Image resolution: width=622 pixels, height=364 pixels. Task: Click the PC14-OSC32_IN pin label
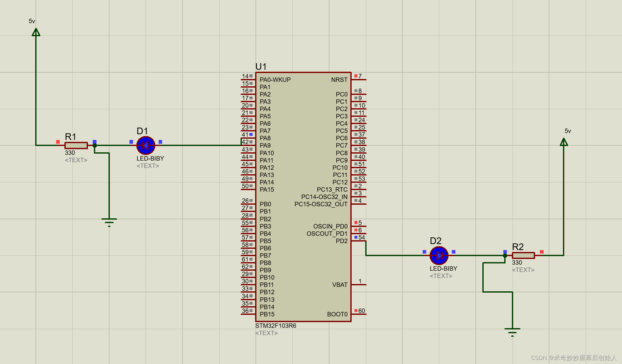(324, 197)
